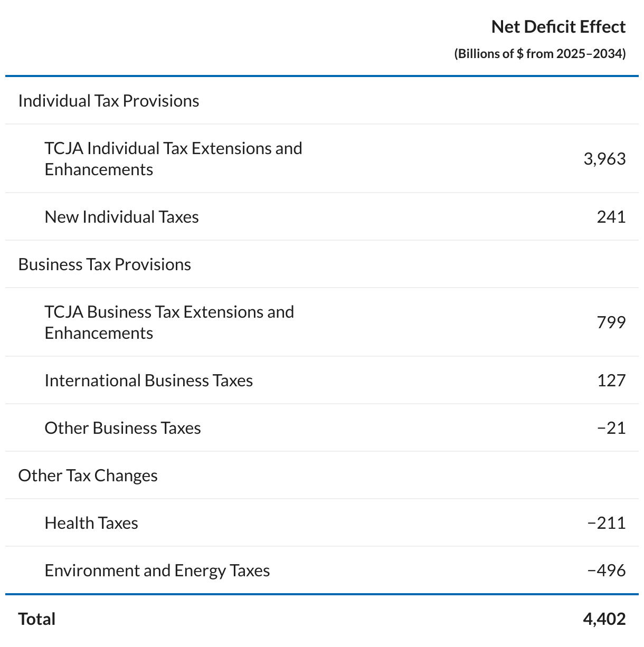The width and height of the screenshot is (644, 647).
Task: Click the bold 4,402 total value
Action: 604,619
